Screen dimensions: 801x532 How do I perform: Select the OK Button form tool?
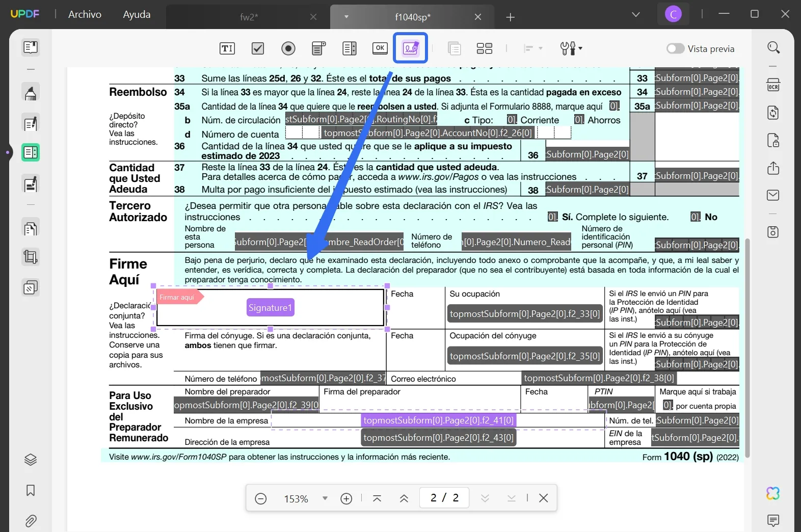point(380,48)
